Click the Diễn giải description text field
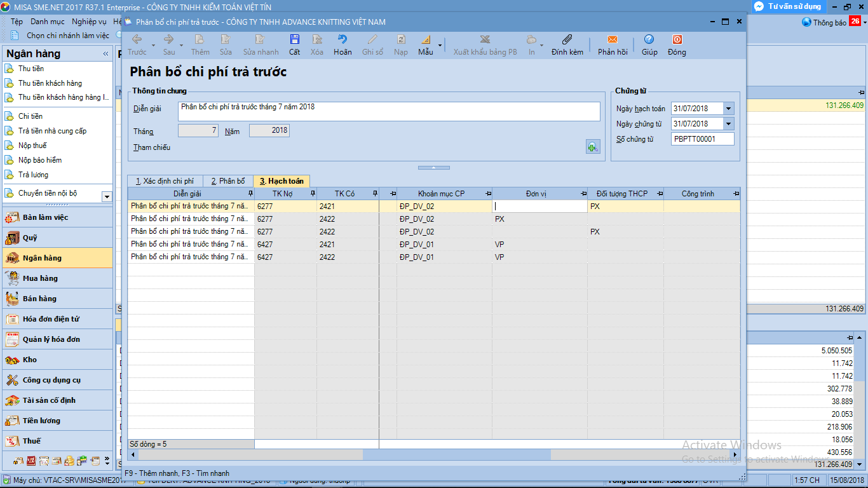Screen dimensions: 868x488 pos(389,111)
